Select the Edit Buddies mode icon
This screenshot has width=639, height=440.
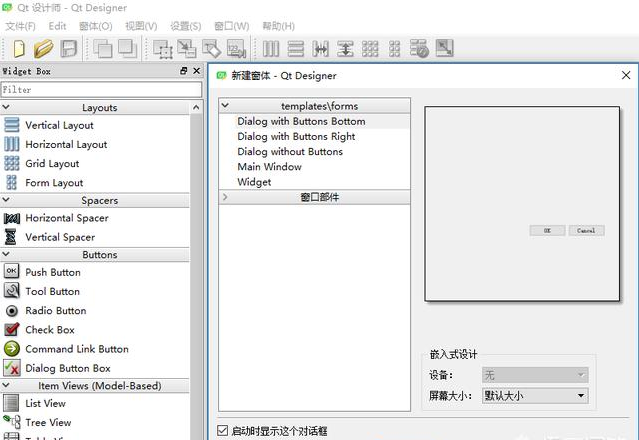click(212, 48)
